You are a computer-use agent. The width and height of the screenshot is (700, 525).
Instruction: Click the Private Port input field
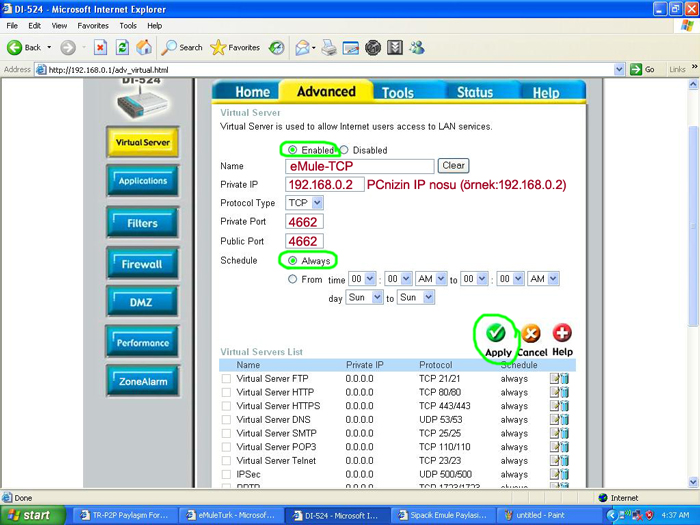[304, 222]
